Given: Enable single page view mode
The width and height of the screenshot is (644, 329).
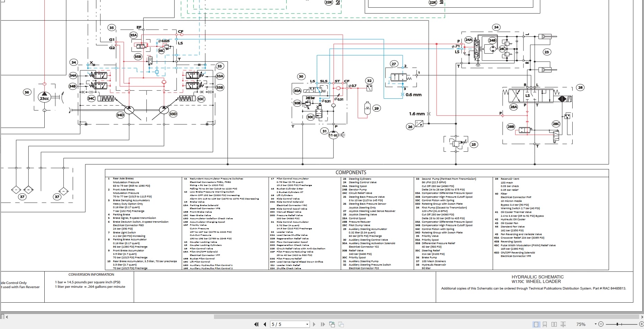Looking at the screenshot, I should [536, 324].
